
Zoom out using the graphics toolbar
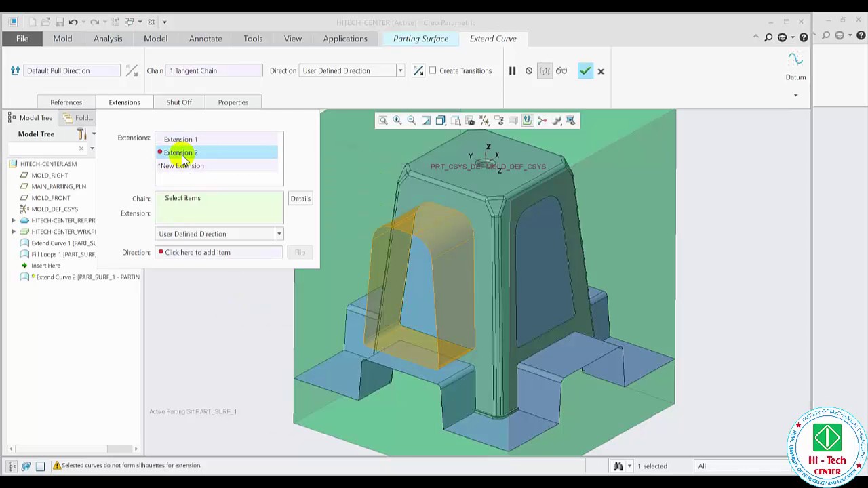[x=412, y=121]
